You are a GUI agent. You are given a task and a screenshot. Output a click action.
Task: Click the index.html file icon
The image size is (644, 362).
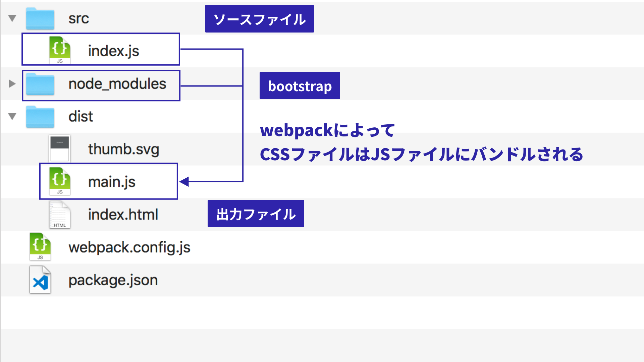[60, 215]
